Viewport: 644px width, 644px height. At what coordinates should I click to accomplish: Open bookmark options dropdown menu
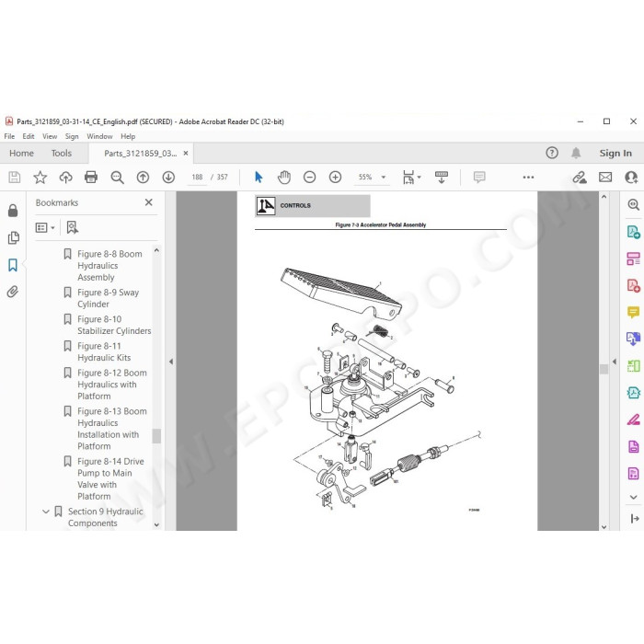45,227
